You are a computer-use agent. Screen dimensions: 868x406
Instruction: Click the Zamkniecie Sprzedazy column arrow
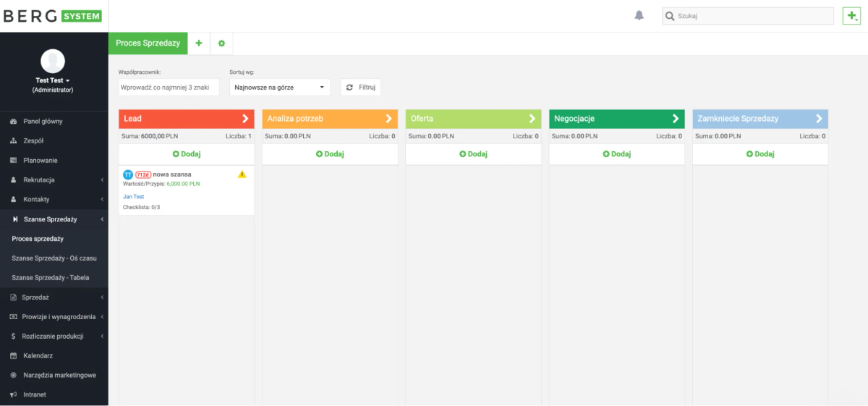[x=819, y=119]
